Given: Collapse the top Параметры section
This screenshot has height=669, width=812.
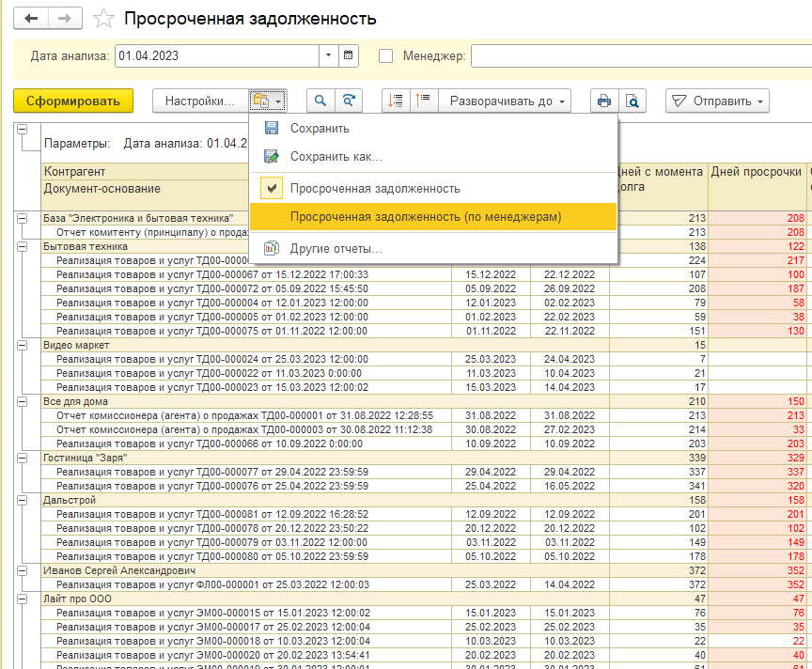Looking at the screenshot, I should pyautogui.click(x=23, y=130).
